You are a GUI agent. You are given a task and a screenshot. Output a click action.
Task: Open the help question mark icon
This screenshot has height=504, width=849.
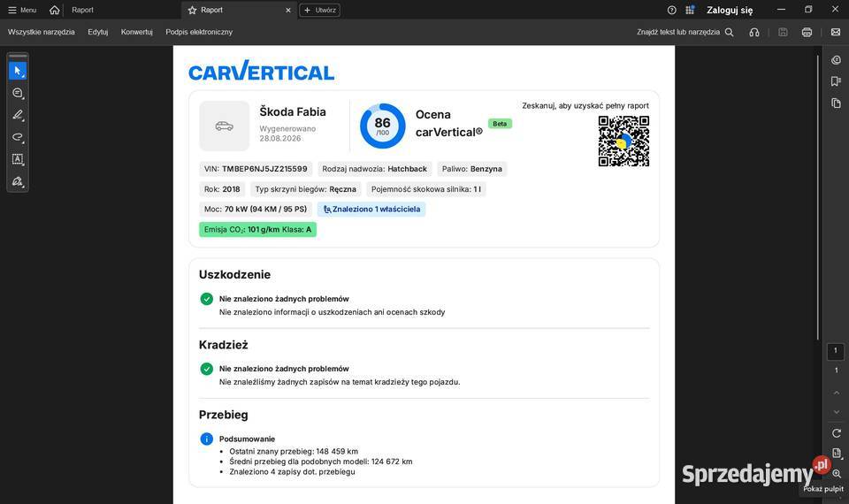[x=672, y=10]
